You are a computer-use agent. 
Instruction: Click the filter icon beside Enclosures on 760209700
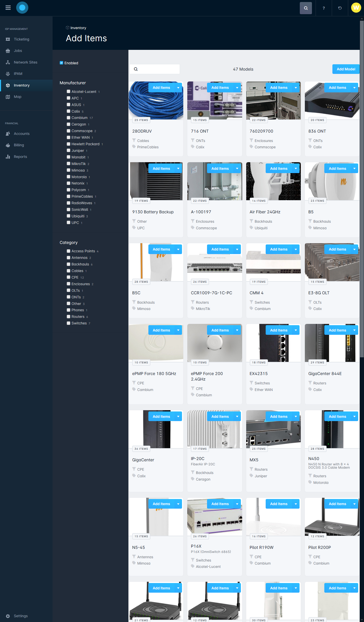251,140
